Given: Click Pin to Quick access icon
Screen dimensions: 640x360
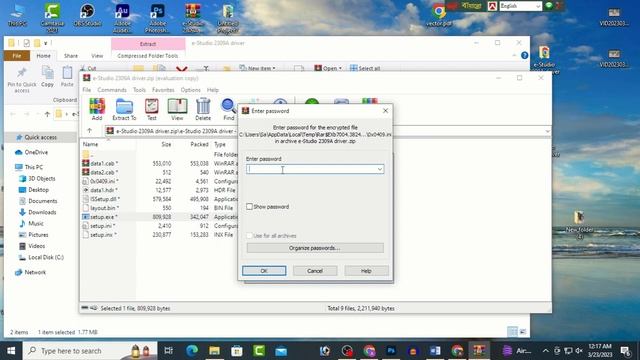Looking at the screenshot, I should (x=22, y=80).
